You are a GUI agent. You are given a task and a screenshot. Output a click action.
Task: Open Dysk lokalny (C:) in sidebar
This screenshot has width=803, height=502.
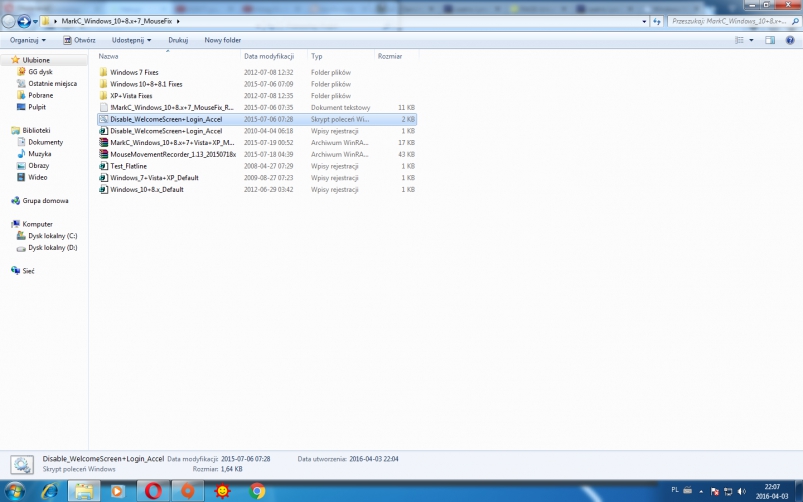52,236
